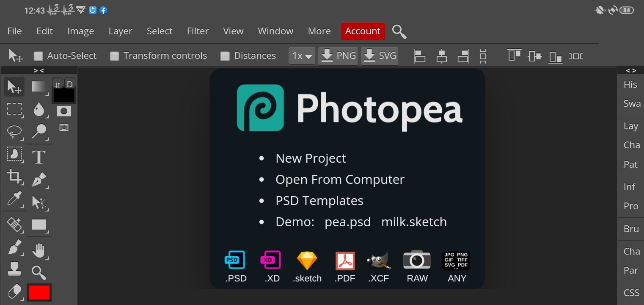
Task: Select the Brush tool
Action: pos(14,247)
